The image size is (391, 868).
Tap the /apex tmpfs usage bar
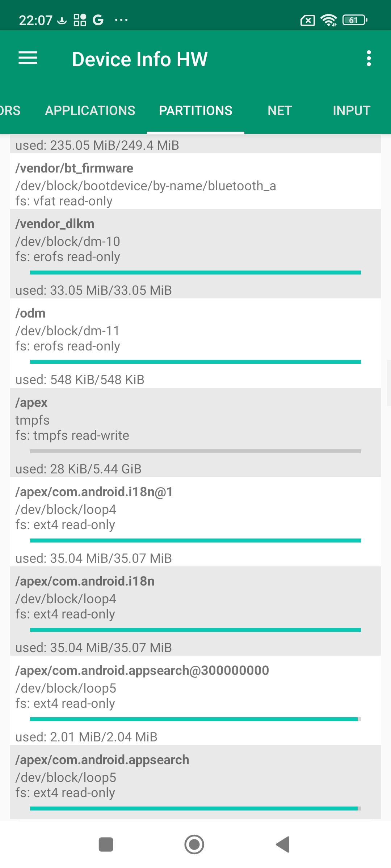(195, 451)
